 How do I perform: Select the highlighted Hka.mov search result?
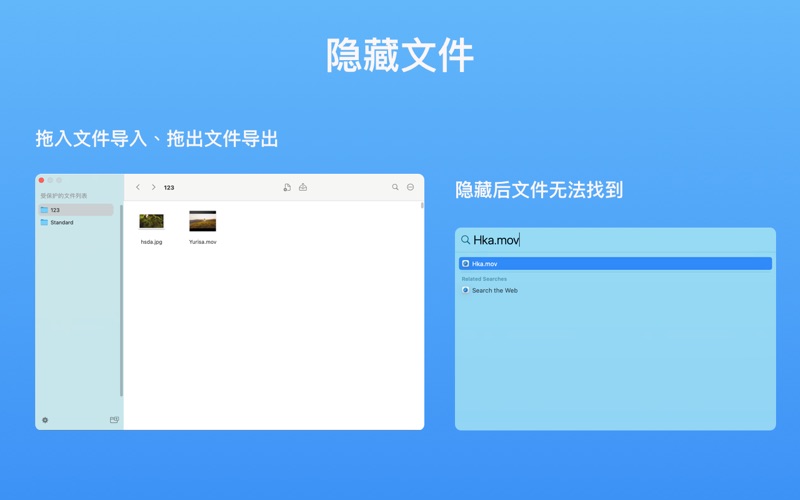(x=615, y=264)
